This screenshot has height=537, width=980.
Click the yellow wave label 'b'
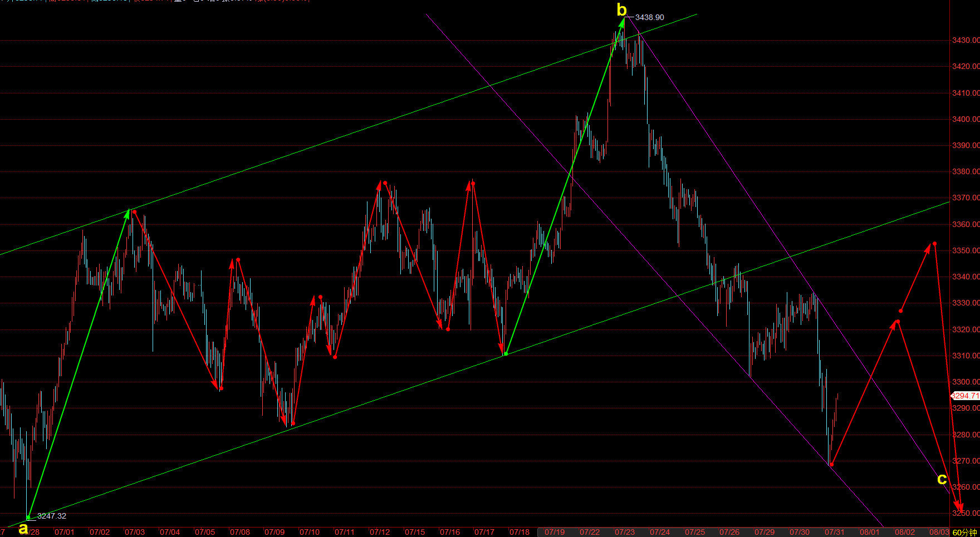coord(621,10)
